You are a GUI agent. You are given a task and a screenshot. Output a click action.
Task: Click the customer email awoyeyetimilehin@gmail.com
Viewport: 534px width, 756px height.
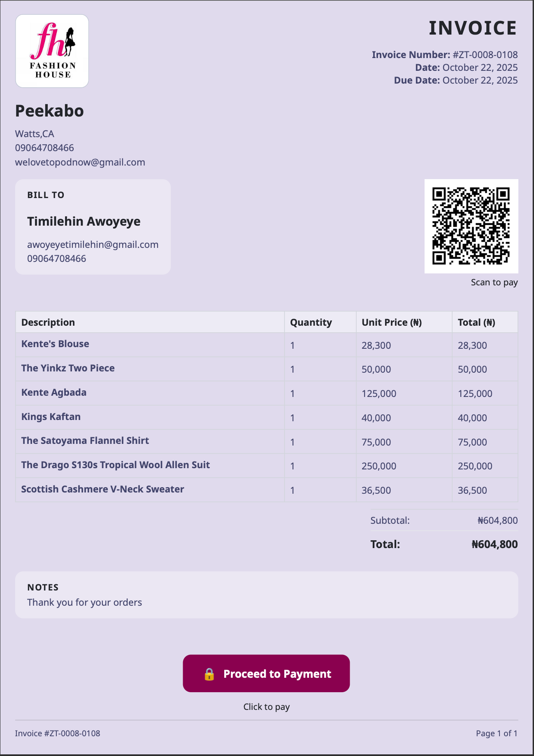[x=93, y=245]
